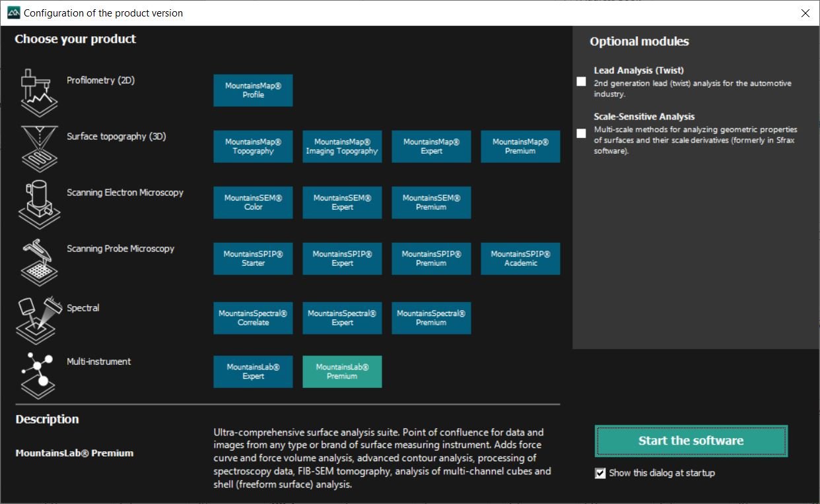Click the Description heading
Image resolution: width=820 pixels, height=504 pixels.
pos(47,419)
